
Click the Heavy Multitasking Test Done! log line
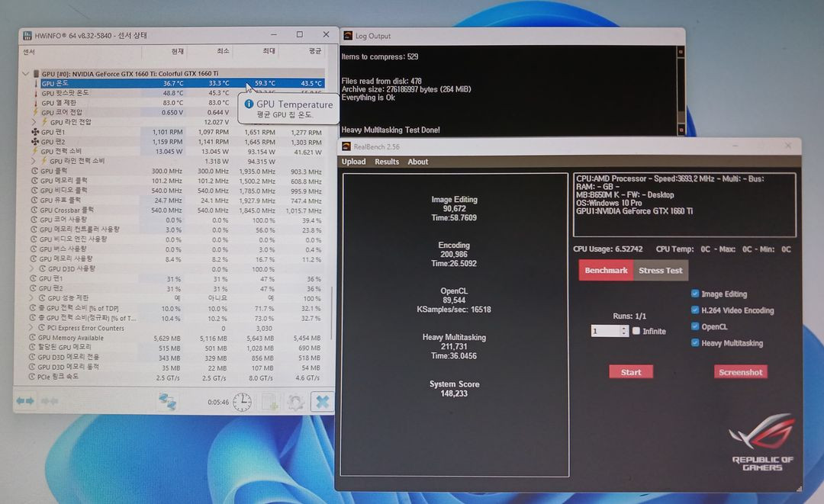tap(391, 130)
